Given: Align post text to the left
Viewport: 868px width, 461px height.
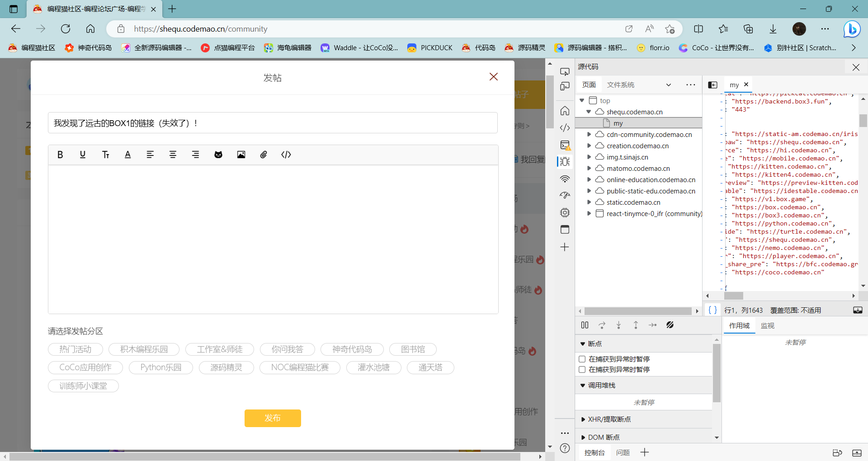Looking at the screenshot, I should (x=151, y=155).
